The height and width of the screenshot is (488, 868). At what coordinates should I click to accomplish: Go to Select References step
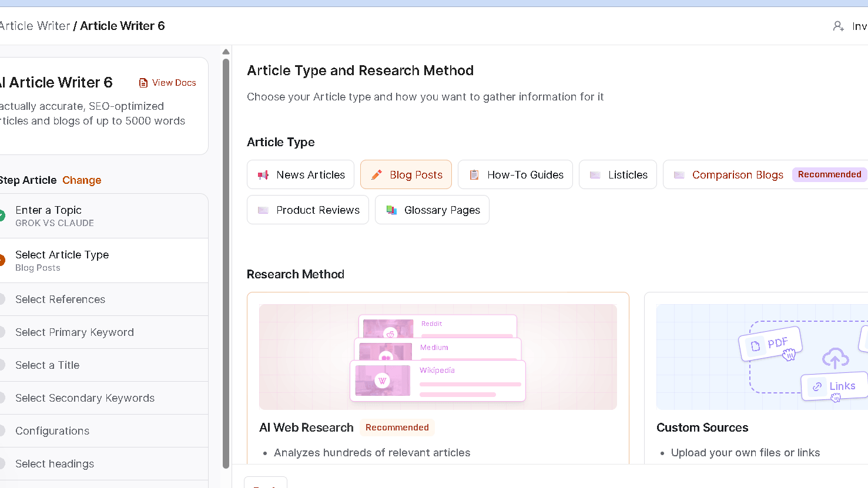104,299
